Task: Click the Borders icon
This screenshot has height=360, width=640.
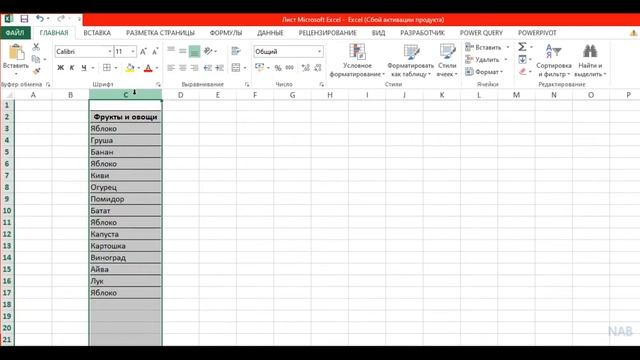Action: [x=107, y=68]
